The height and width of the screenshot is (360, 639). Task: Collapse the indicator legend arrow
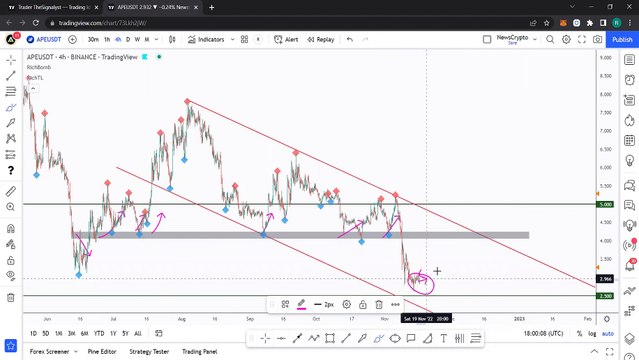33,88
